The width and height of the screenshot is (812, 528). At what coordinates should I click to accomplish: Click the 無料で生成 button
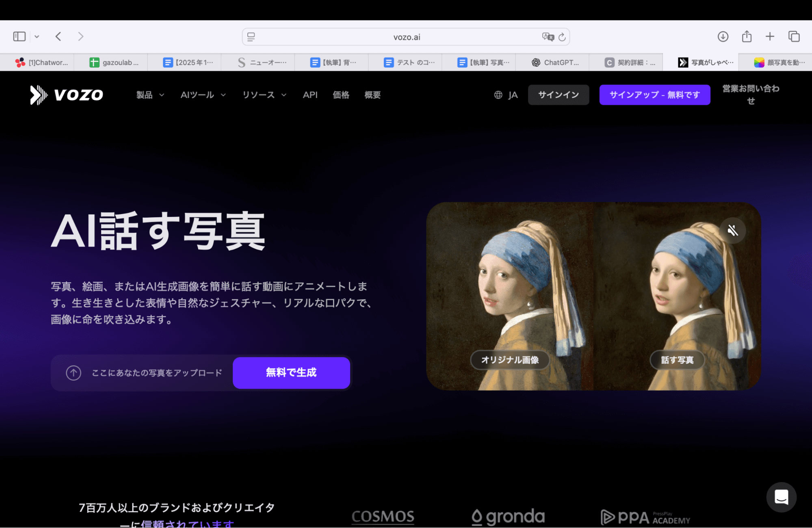point(291,372)
